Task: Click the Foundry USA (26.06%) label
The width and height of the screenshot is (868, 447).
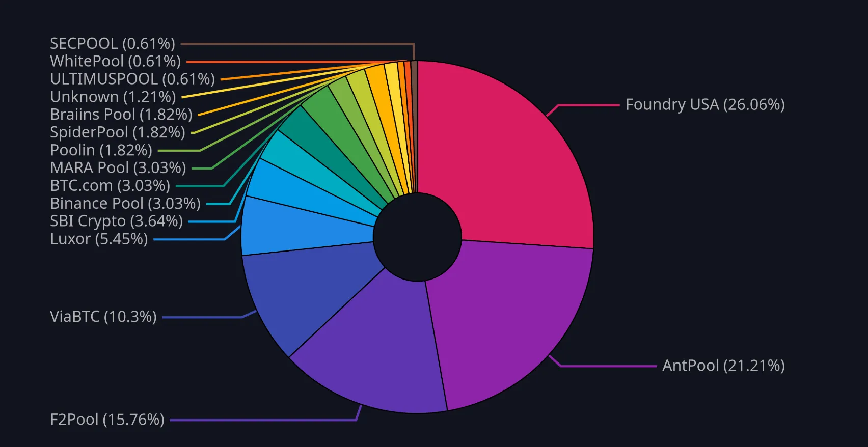Action: click(x=705, y=105)
